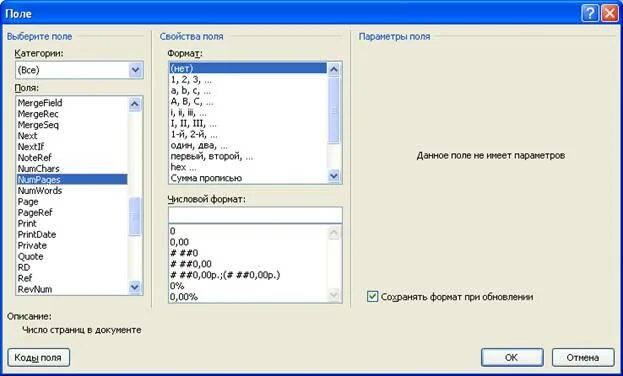Viewport: 623px width, 376px height.
Task: Toggle Сохранять формат при обновлении checkbox
Action: pyautogui.click(x=372, y=297)
